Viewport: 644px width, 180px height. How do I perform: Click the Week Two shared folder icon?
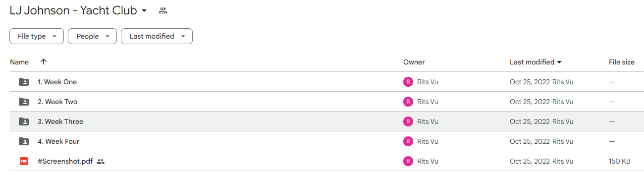24,102
